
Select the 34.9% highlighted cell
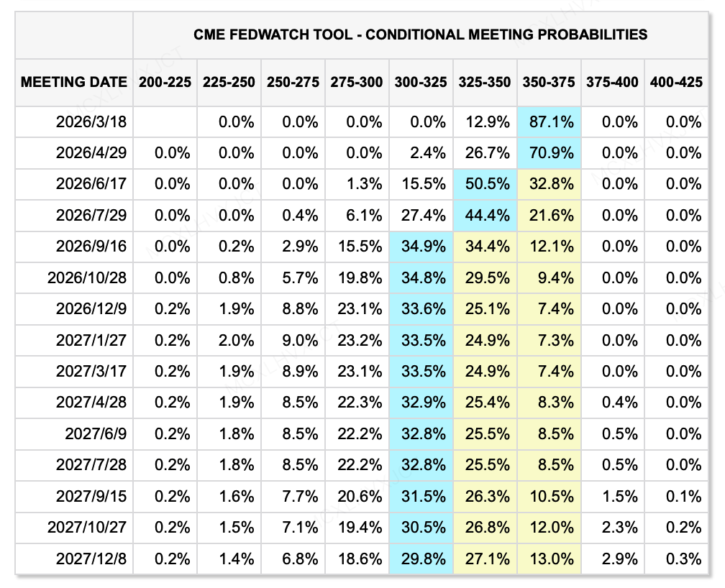pos(421,247)
